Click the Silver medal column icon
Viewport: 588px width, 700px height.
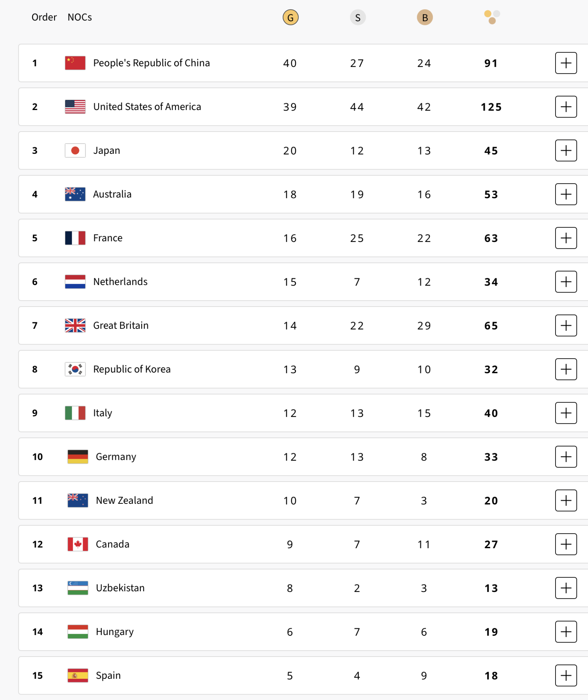(x=358, y=17)
